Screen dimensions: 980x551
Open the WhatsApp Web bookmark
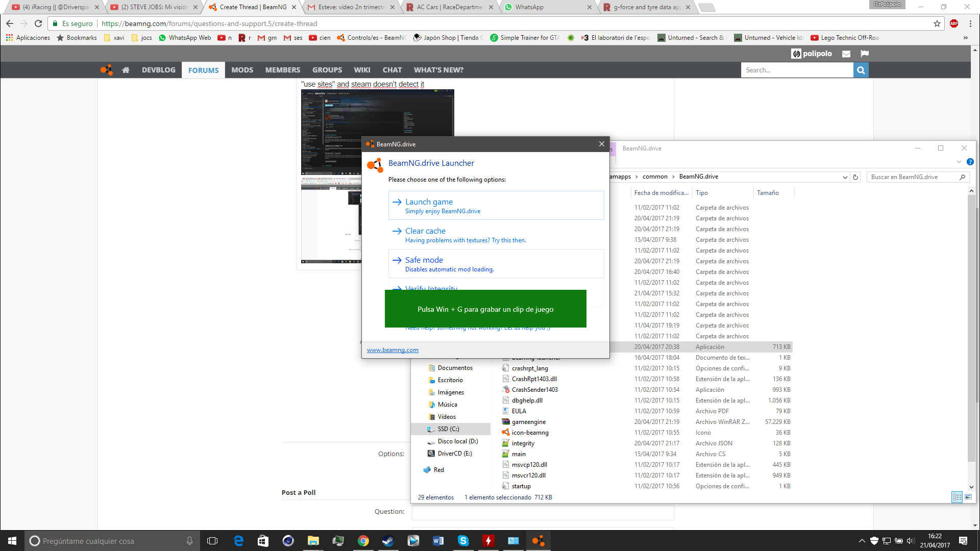[x=185, y=38]
